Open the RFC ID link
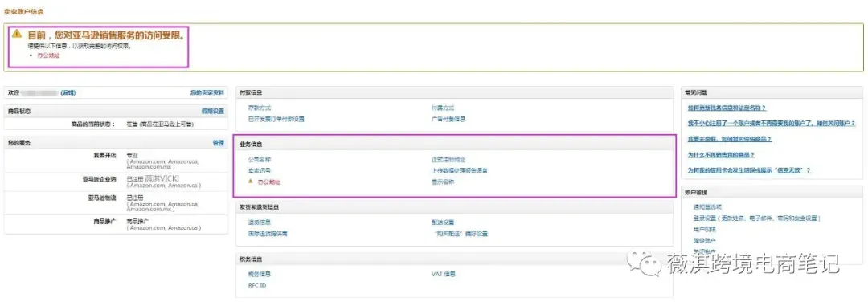 tap(257, 285)
